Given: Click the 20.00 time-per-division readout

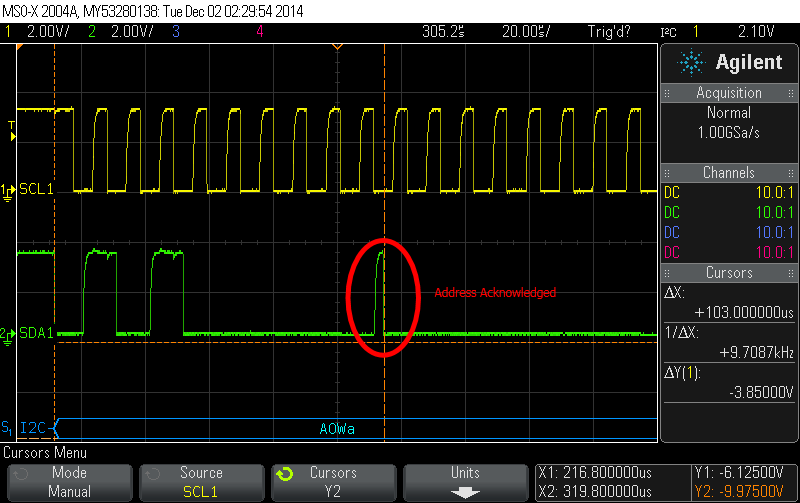Looking at the screenshot, I should (x=526, y=32).
